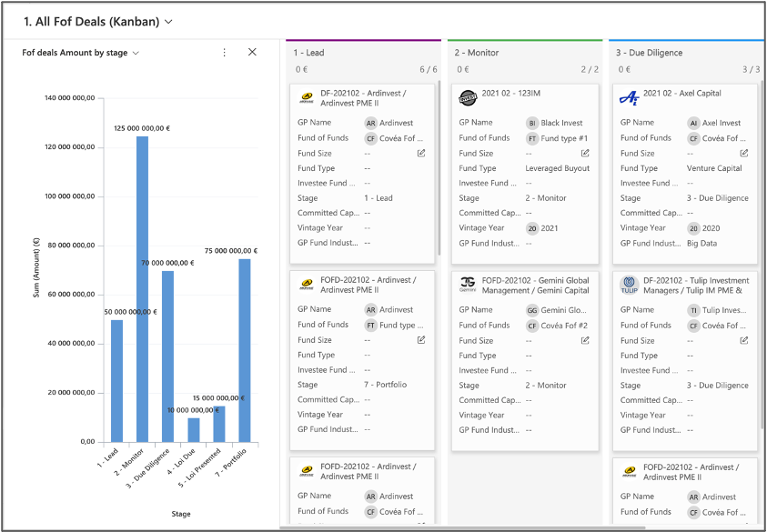Open the Black Invest GP Name link

[562, 123]
